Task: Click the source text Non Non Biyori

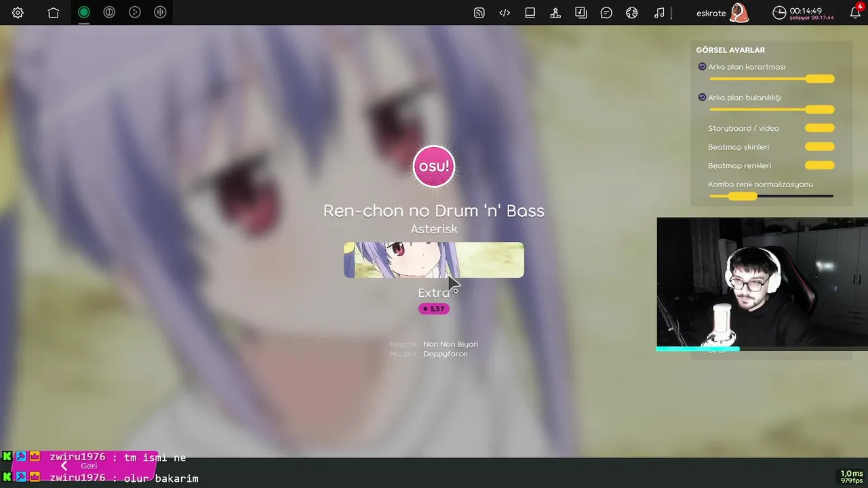Action: [x=451, y=344]
